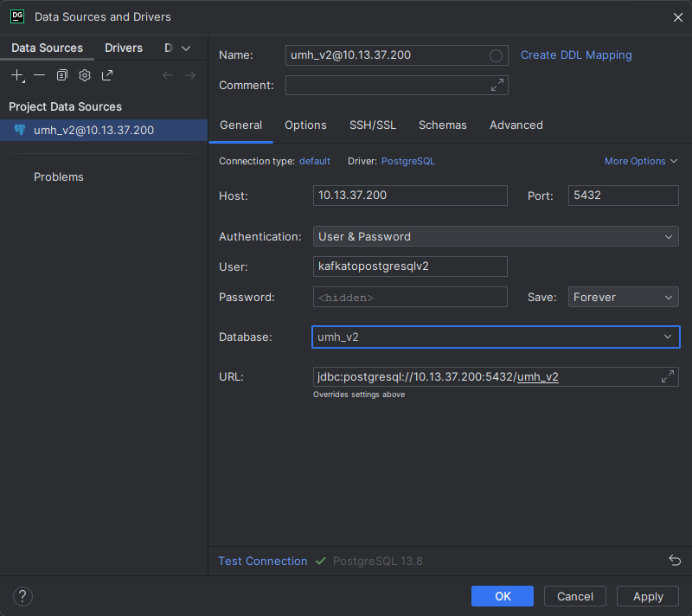
Task: Switch to the Schemas tab
Action: click(x=443, y=125)
